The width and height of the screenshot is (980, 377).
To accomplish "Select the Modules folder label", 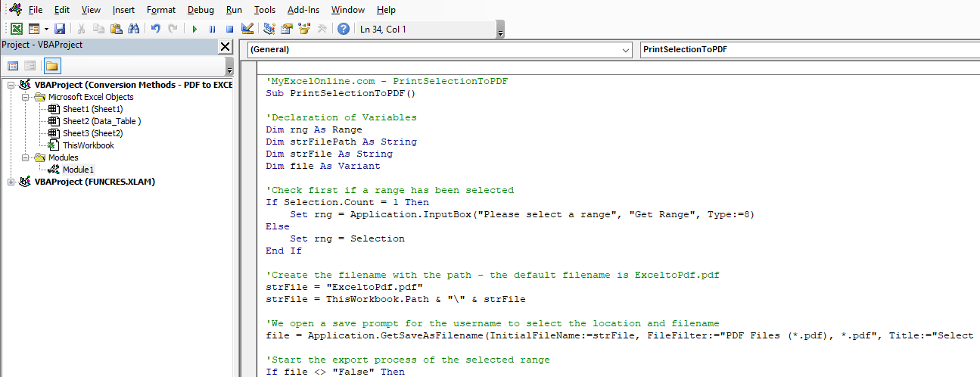I will tap(64, 157).
